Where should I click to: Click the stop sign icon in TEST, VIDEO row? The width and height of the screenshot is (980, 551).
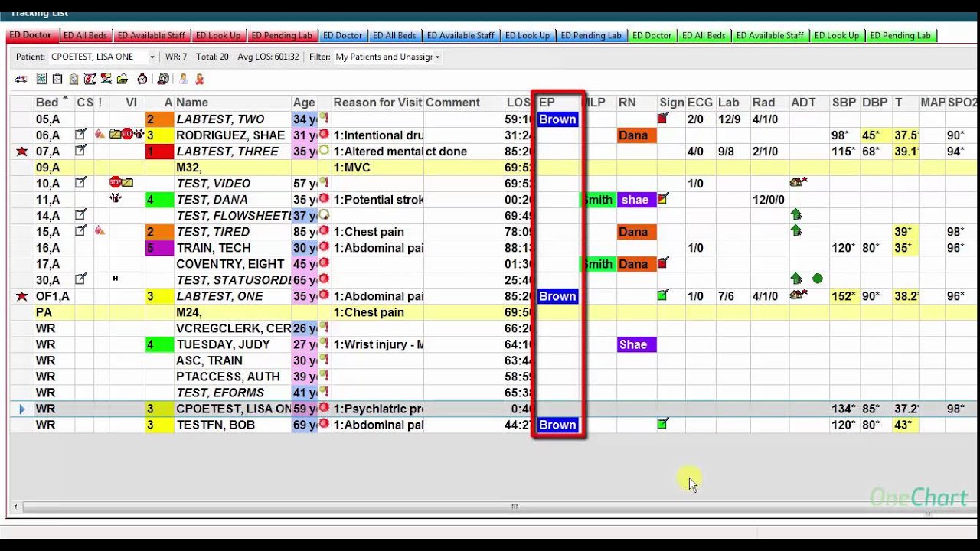coord(115,182)
